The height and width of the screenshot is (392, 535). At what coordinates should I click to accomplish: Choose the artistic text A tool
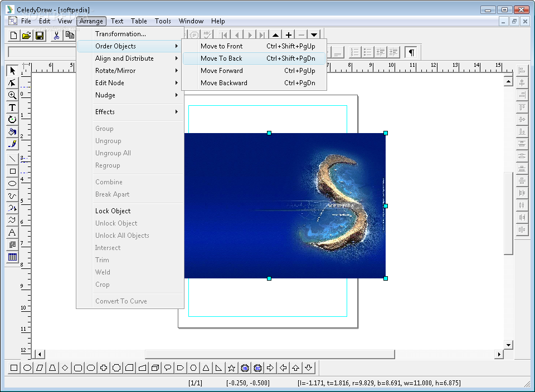coord(12,233)
